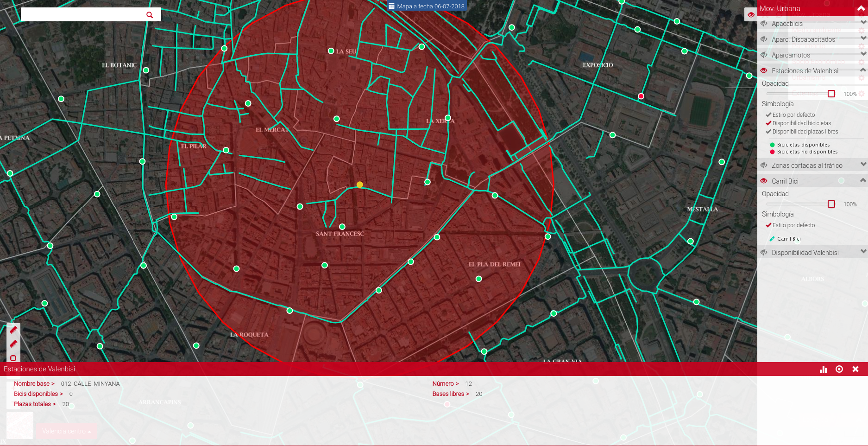Toggle the Mov. Urbana panel eye button

pyautogui.click(x=751, y=14)
